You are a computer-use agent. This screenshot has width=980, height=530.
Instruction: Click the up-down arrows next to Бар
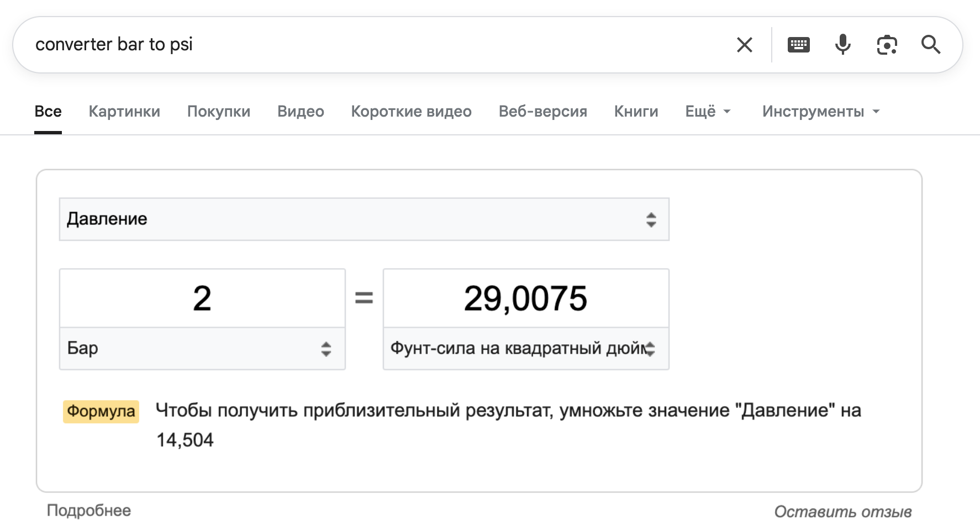point(326,349)
